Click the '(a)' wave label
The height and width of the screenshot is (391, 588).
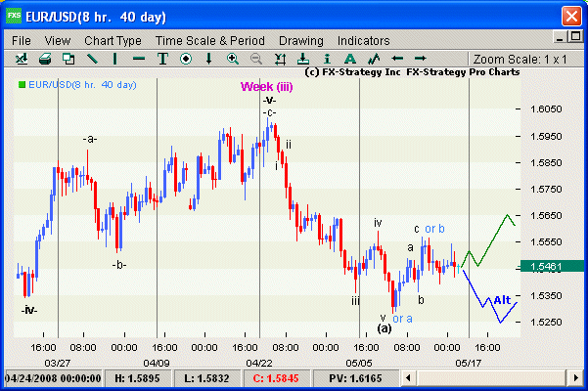click(x=384, y=329)
